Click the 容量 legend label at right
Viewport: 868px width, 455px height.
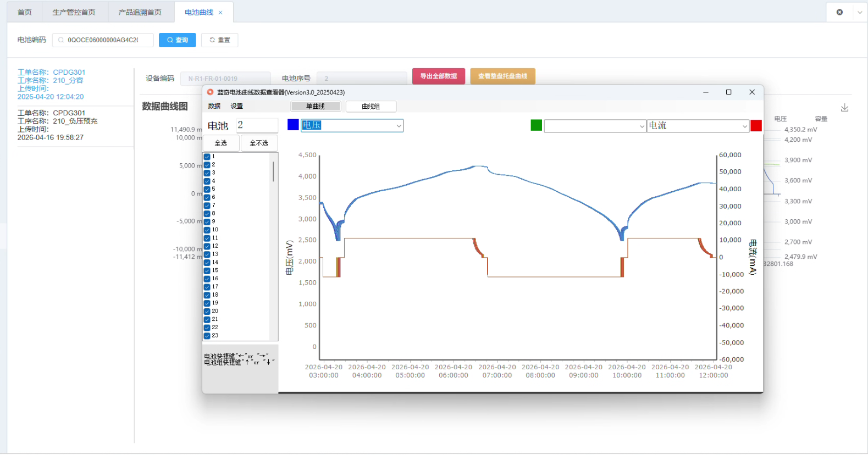pos(821,119)
